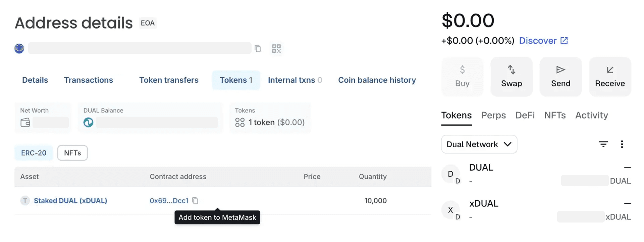644x242 pixels.
Task: Switch to the Transactions tab
Action: click(89, 80)
